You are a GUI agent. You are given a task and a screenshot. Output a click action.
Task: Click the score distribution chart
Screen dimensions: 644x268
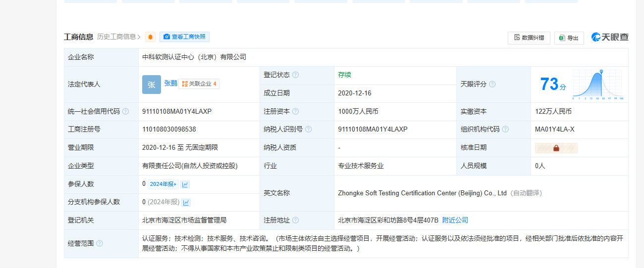(597, 85)
